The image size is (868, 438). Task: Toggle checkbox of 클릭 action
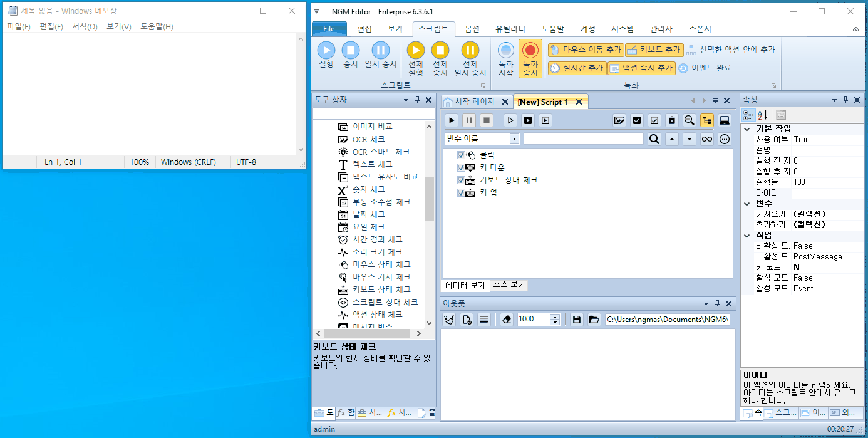click(462, 155)
